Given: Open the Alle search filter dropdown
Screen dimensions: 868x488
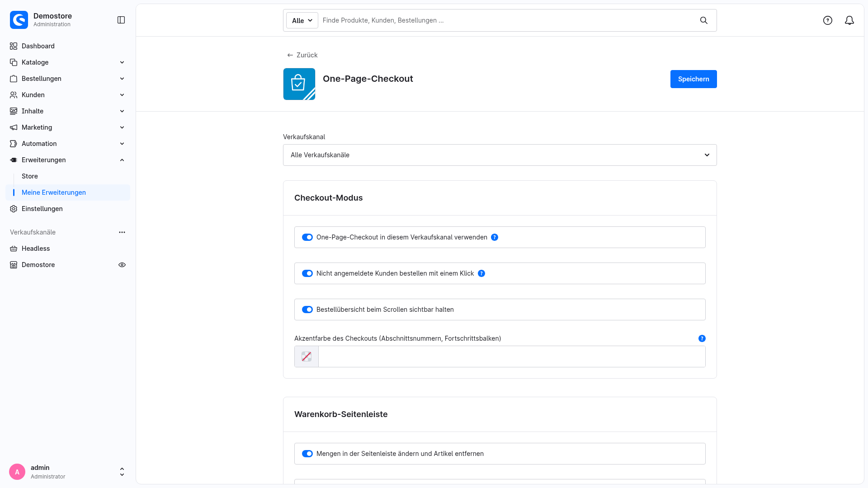Looking at the screenshot, I should [302, 20].
